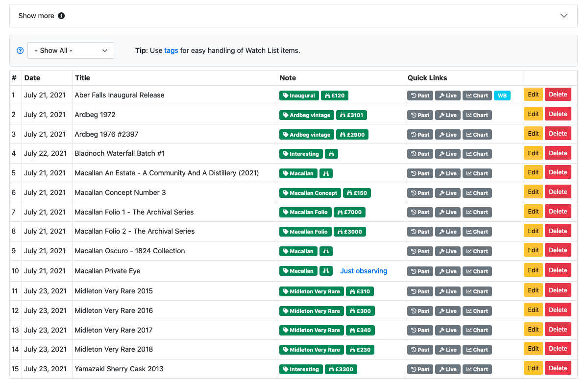This screenshot has height=383, width=588.
Task: Click the Macallan Folio tag on Folio 1 row
Action: 305,212
